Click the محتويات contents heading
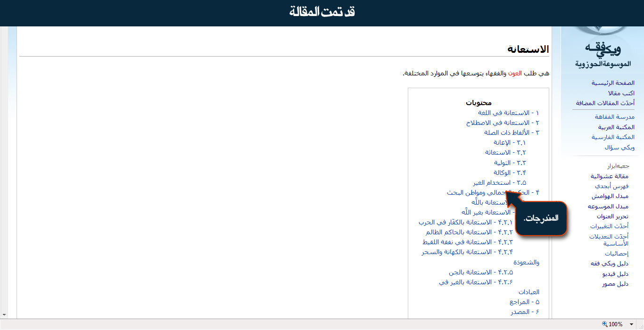 tap(479, 103)
